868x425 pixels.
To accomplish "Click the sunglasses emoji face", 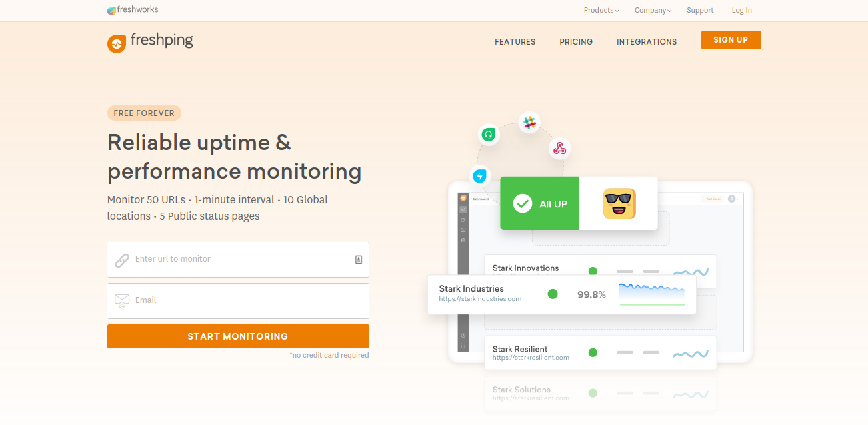I will click(x=619, y=204).
